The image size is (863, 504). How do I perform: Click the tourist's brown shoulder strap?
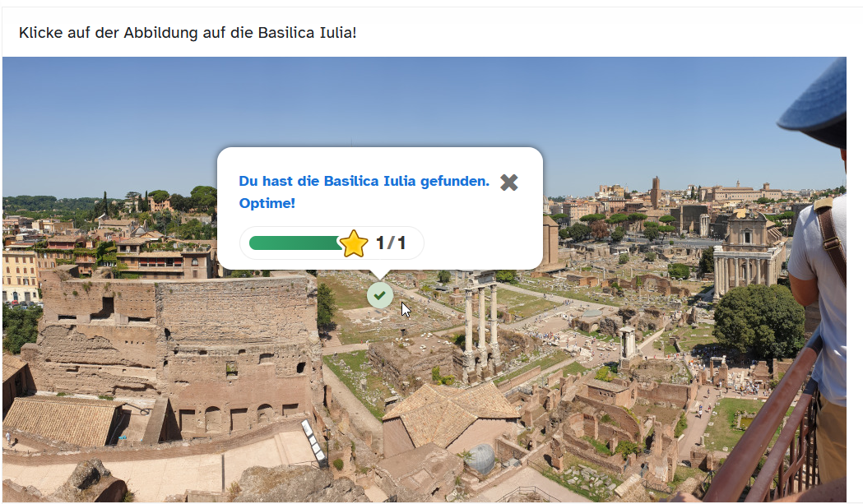point(831,237)
